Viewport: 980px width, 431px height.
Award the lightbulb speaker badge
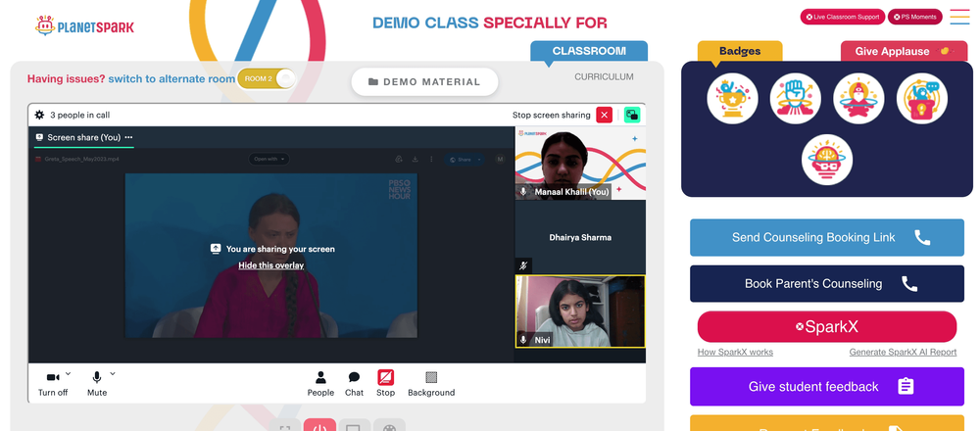(x=922, y=98)
